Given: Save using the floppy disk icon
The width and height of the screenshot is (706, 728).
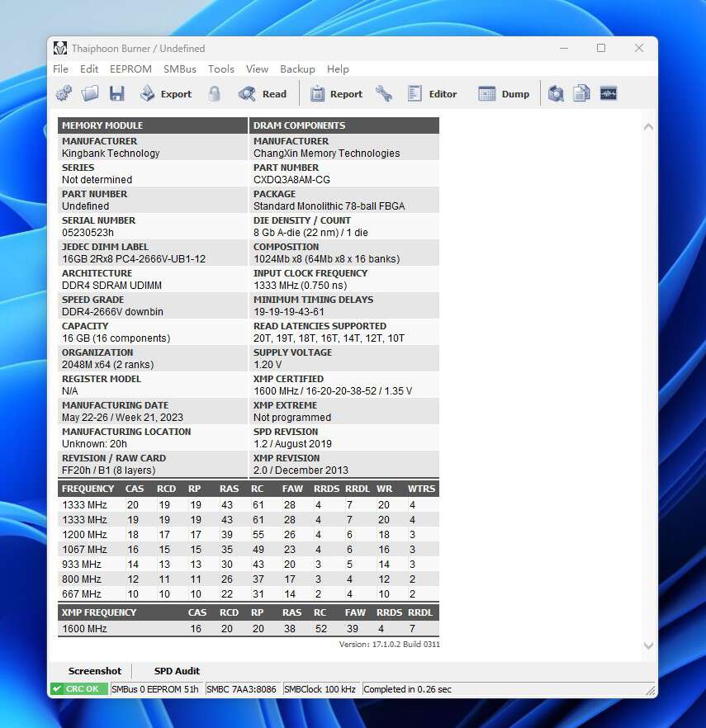Looking at the screenshot, I should pyautogui.click(x=116, y=94).
